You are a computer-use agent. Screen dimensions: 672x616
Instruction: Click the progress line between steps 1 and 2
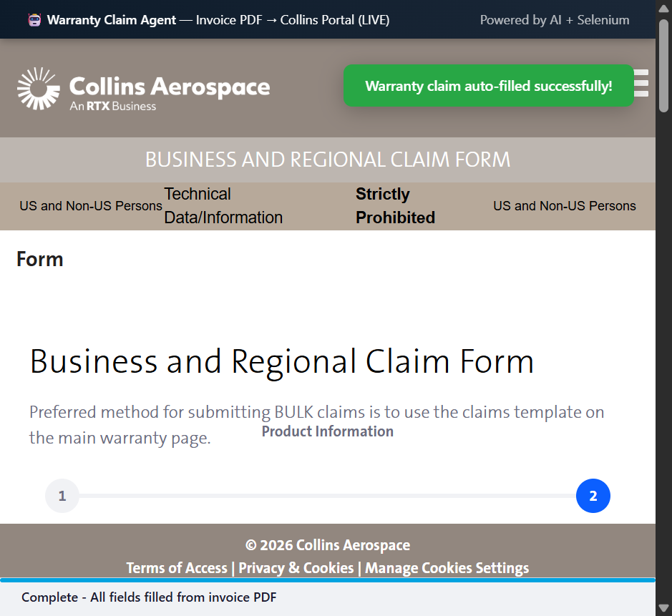tap(327, 495)
